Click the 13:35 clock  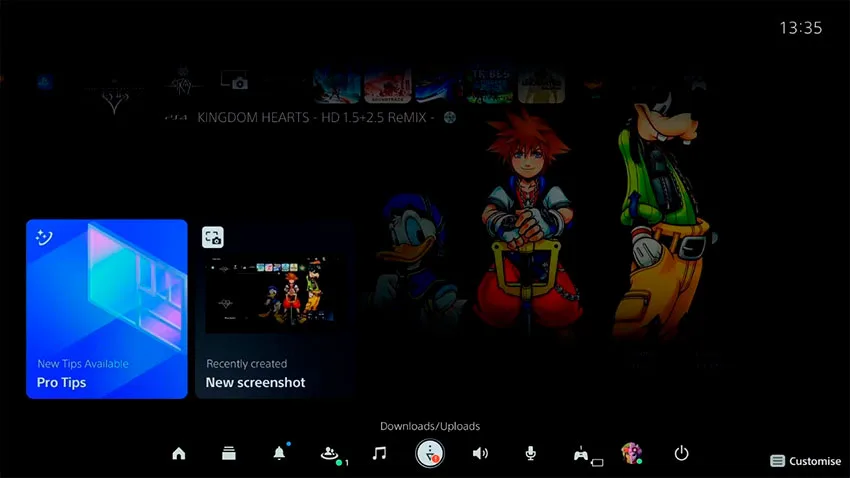coord(801,28)
